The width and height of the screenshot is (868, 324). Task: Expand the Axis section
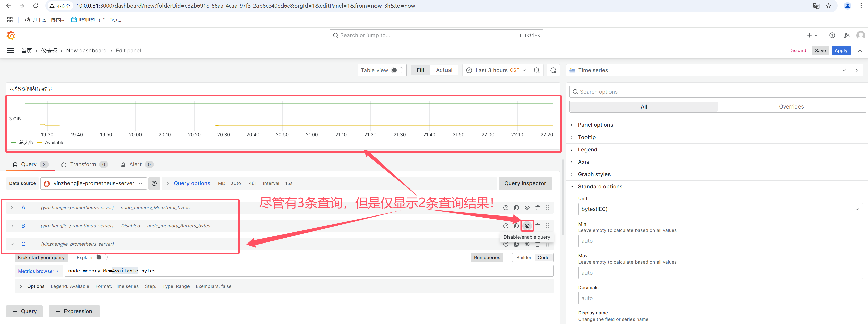583,162
